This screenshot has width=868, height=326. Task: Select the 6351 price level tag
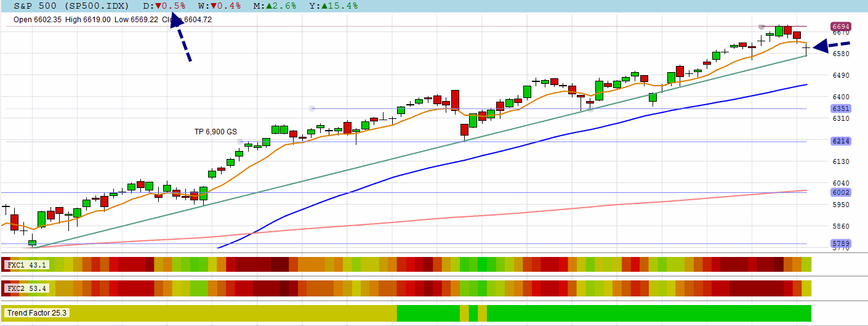[x=841, y=108]
